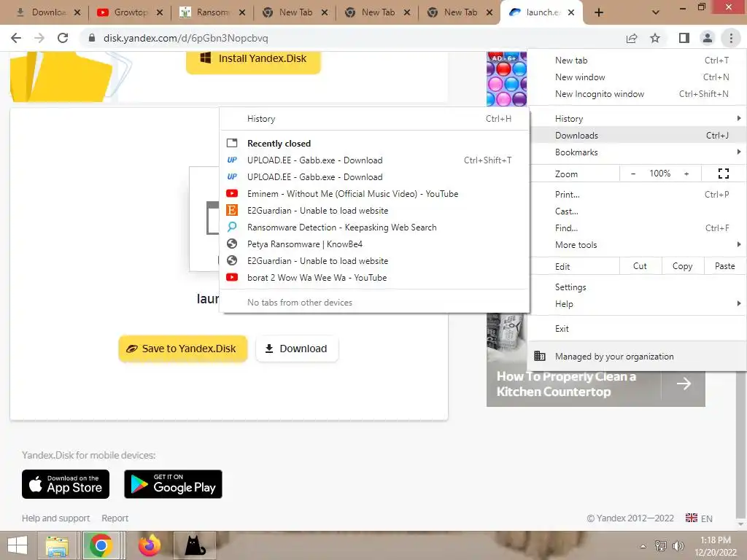Click Cut in Edit row

point(640,266)
